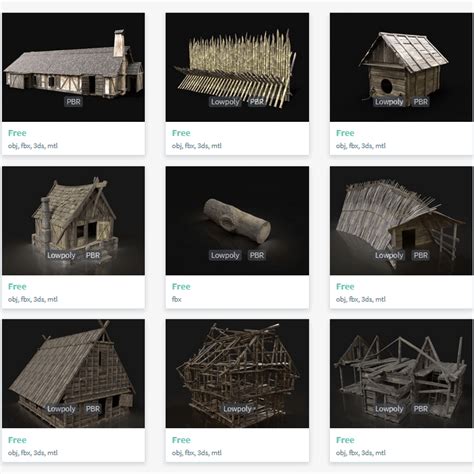The width and height of the screenshot is (474, 474).
Task: Open the A-frame thatched house thumbnail
Action: tap(73, 373)
